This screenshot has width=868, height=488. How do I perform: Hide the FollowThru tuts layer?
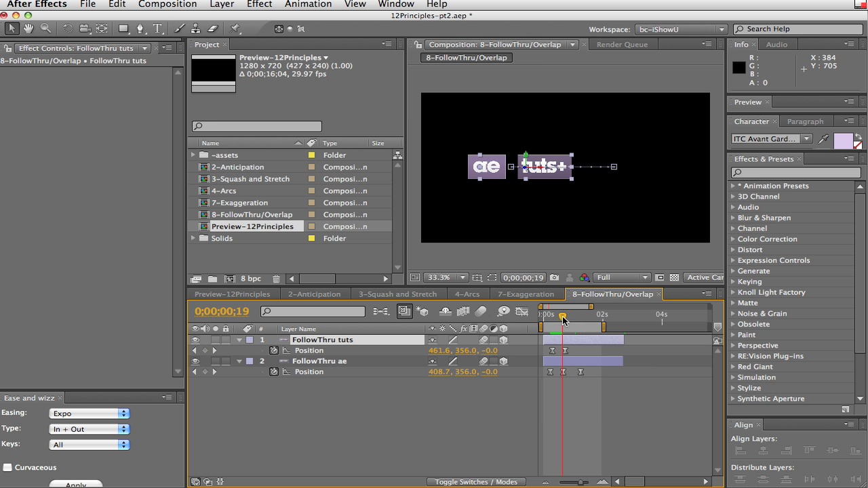coord(195,340)
